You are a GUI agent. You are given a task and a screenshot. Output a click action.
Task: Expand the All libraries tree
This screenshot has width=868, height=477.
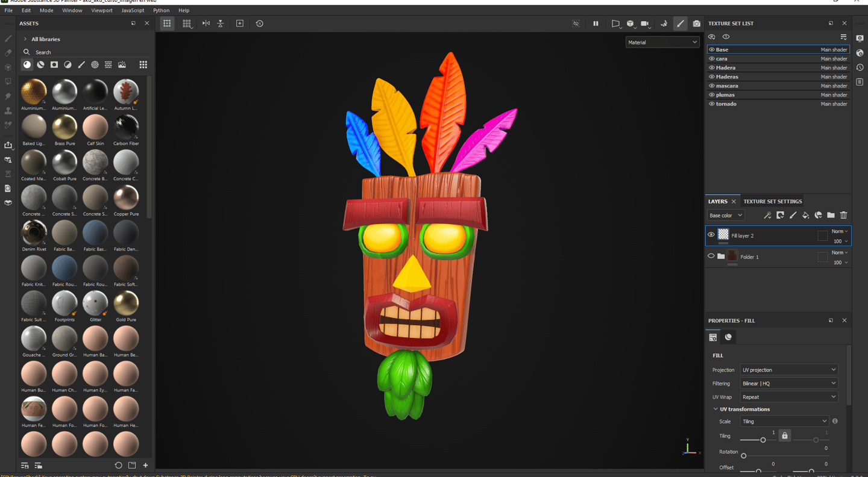[x=25, y=39]
